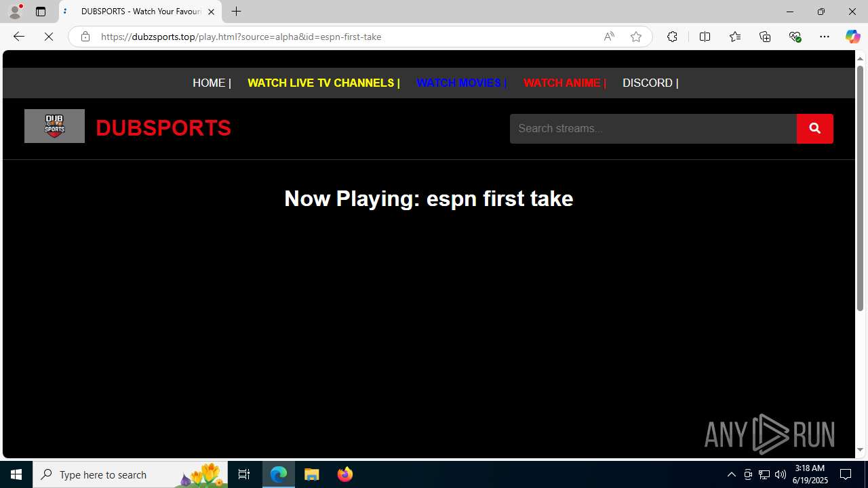View site information lock icon
868x488 pixels.
click(85, 37)
